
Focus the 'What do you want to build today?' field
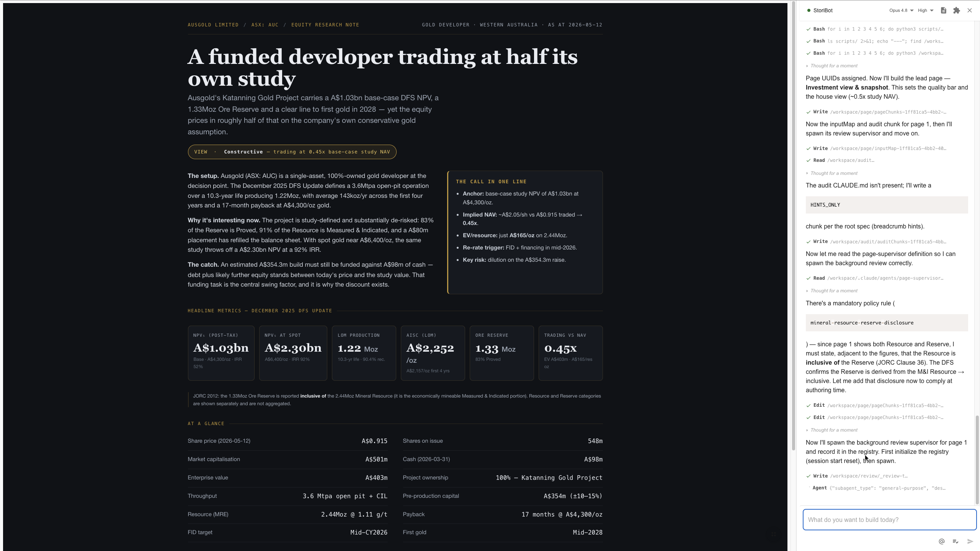pyautogui.click(x=889, y=520)
